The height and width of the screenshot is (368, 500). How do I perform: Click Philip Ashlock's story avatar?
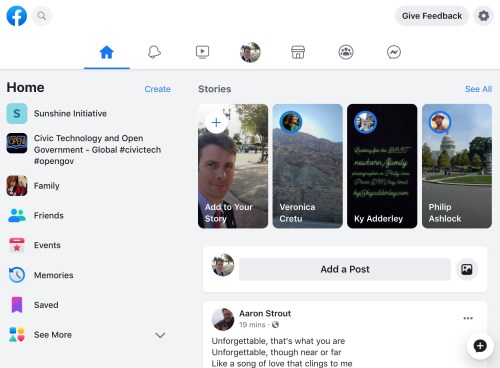440,122
